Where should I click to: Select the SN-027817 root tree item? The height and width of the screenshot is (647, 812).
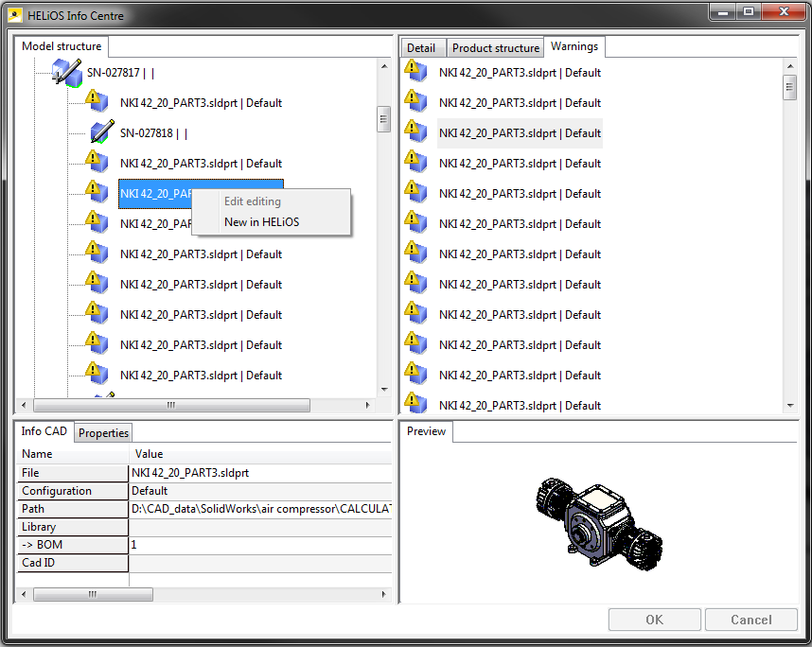point(120,73)
